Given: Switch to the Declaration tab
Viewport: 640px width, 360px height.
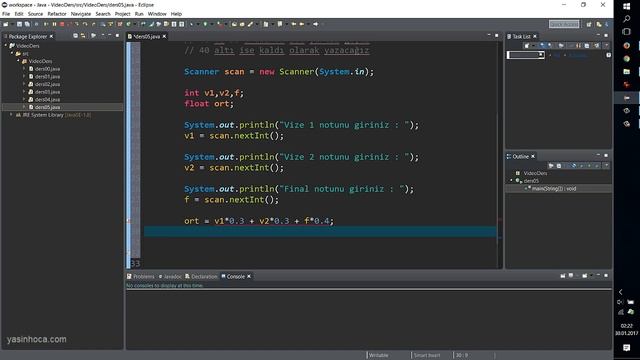Looking at the screenshot, I should pos(201,276).
